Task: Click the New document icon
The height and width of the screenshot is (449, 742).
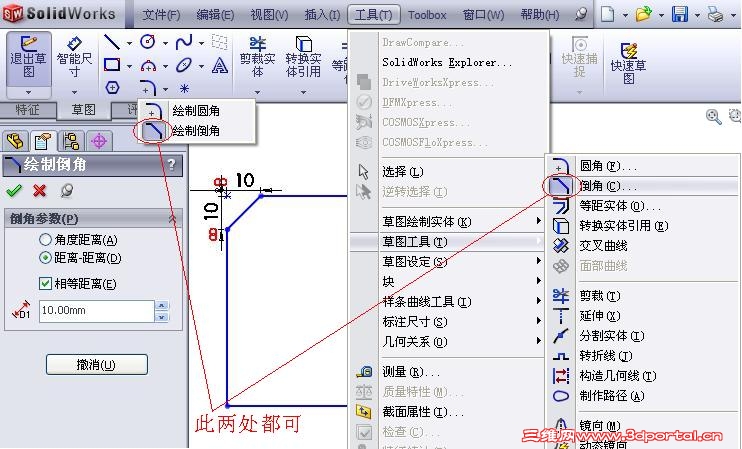Action: click(608, 14)
